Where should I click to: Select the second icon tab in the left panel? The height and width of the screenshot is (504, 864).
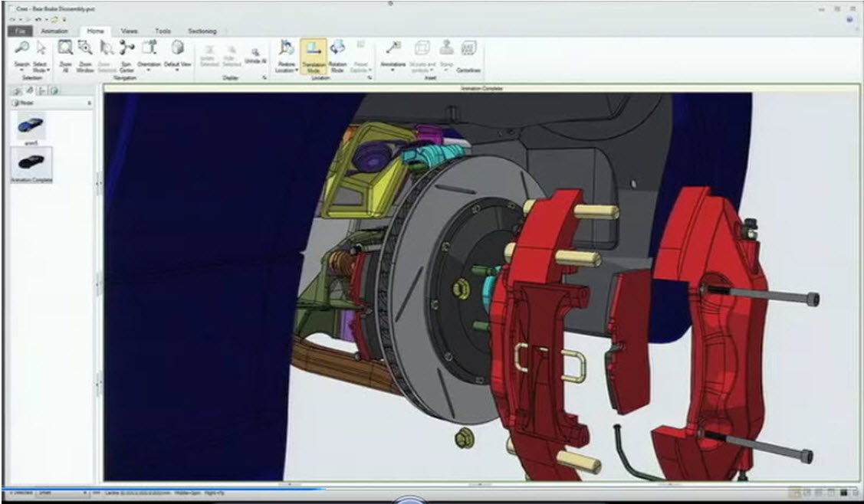30,91
